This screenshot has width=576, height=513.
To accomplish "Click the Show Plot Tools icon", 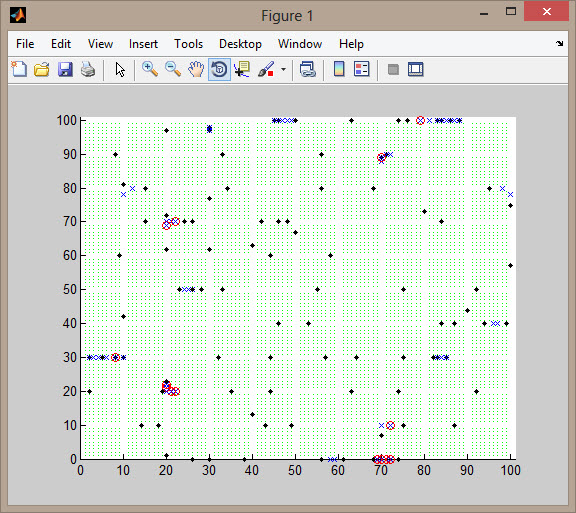I will (x=415, y=69).
